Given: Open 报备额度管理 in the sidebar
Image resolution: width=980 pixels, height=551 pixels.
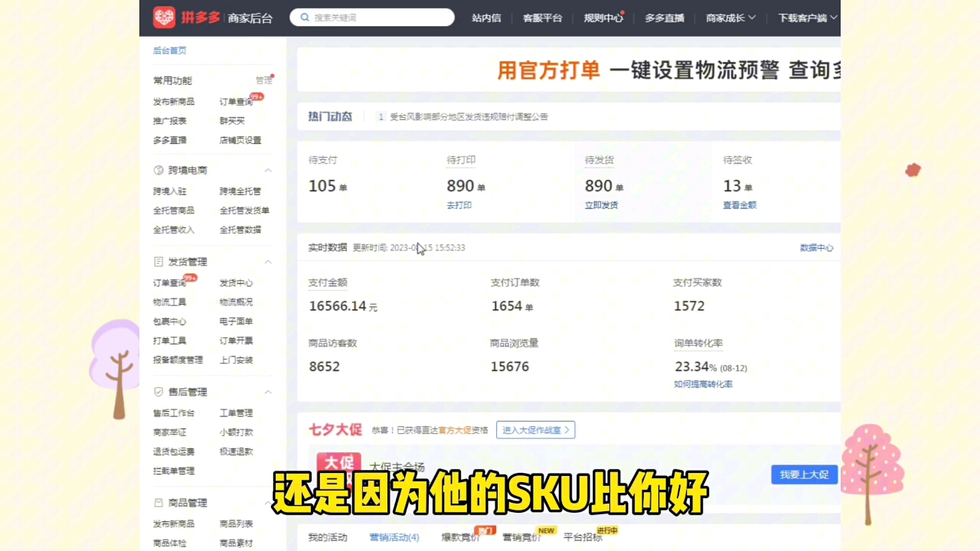Looking at the screenshot, I should 178,360.
